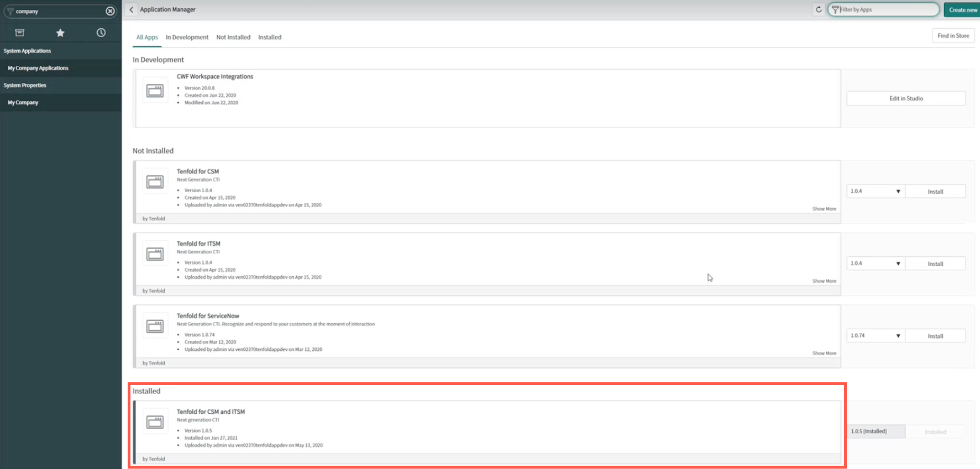The image size is (980, 469).
Task: Click the navigation filter funnel icon
Action: [10, 11]
